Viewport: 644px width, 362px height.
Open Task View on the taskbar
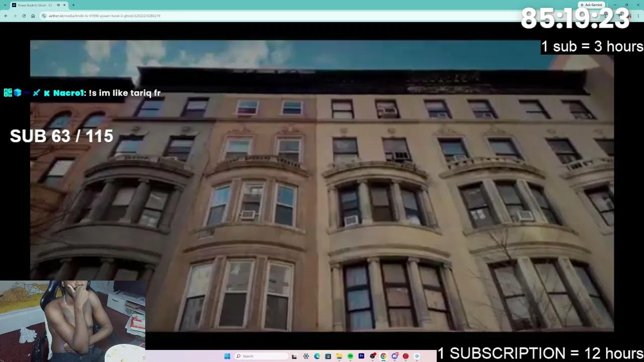(x=294, y=356)
